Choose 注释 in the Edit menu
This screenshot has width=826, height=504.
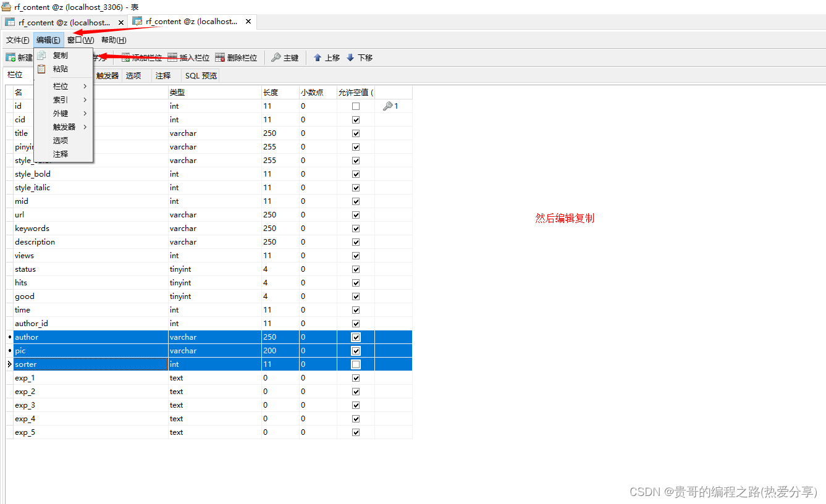[64, 154]
